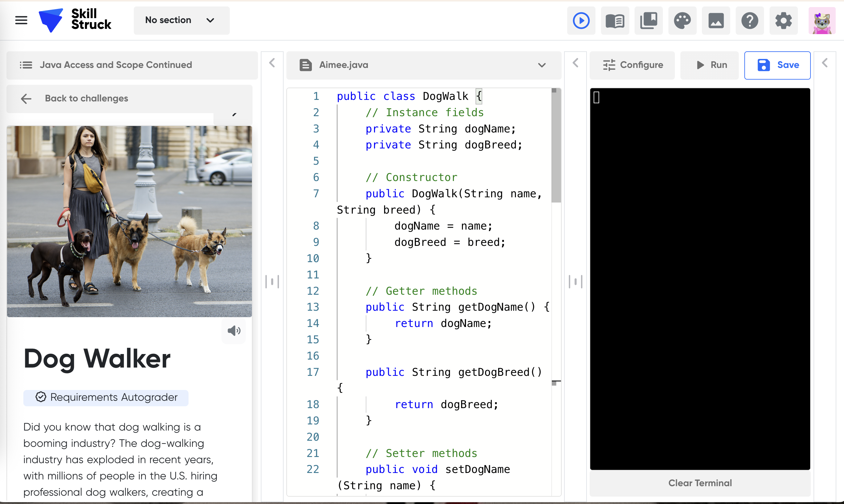Collapse the editor panel with chevron
This screenshot has height=504, width=844.
(575, 63)
